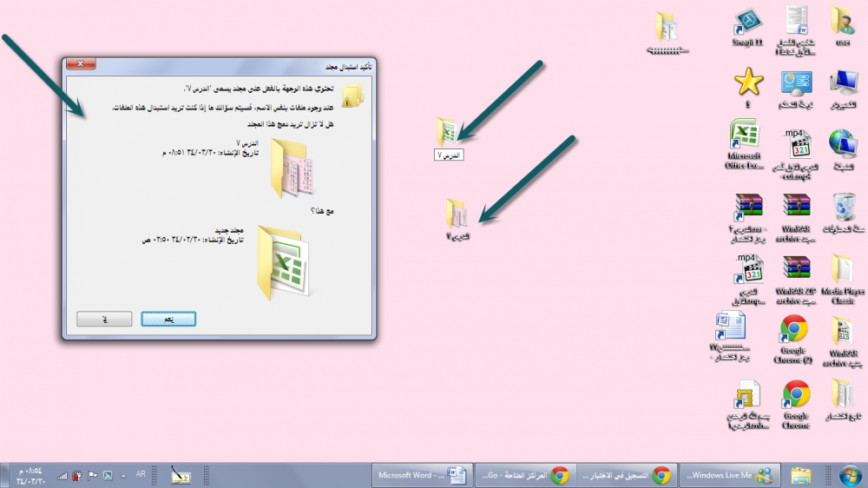Screen dimensions: 868x488
Task: Switch to Windows Live Messenger taskbar window
Action: (727, 475)
